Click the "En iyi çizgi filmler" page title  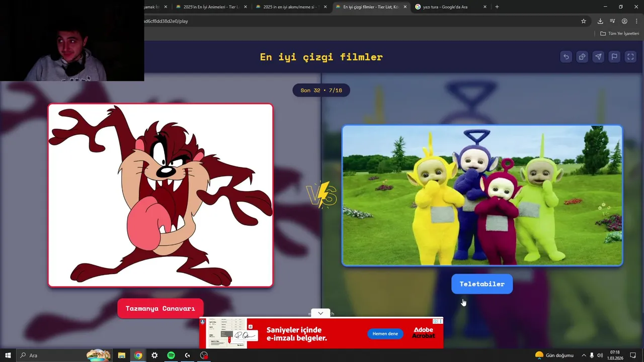pyautogui.click(x=321, y=57)
